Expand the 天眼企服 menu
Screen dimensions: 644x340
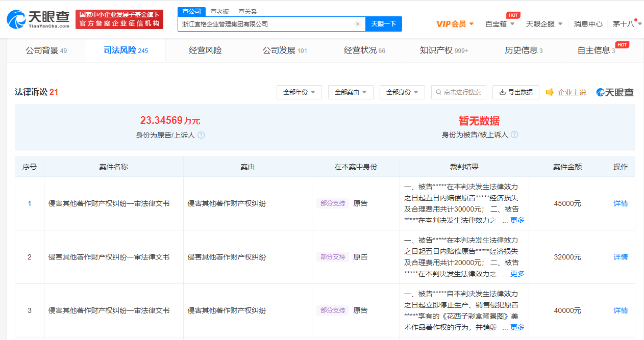coord(544,24)
